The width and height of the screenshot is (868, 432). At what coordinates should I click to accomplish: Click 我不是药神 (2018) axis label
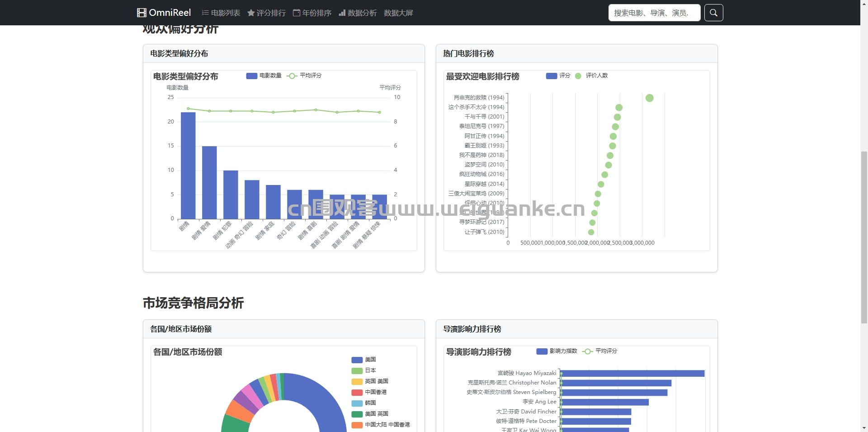pyautogui.click(x=481, y=155)
